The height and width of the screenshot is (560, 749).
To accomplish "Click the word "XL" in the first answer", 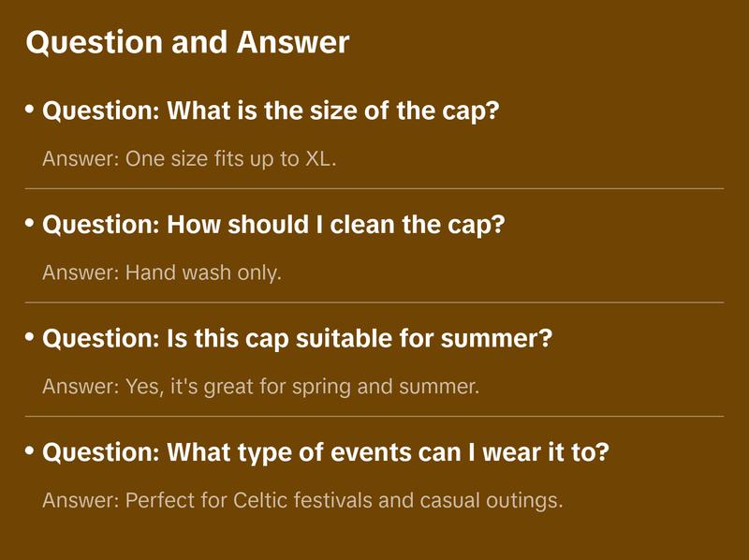I will [x=318, y=158].
